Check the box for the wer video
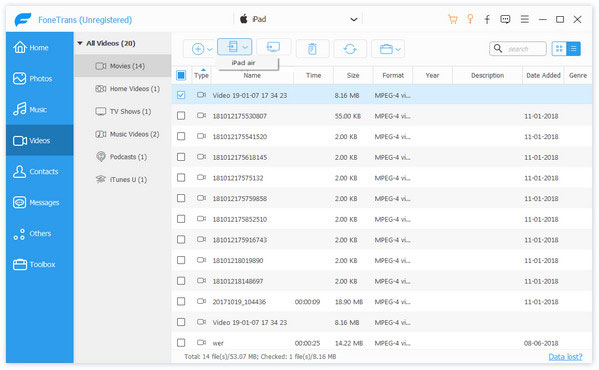The image size is (599, 370). tap(181, 343)
